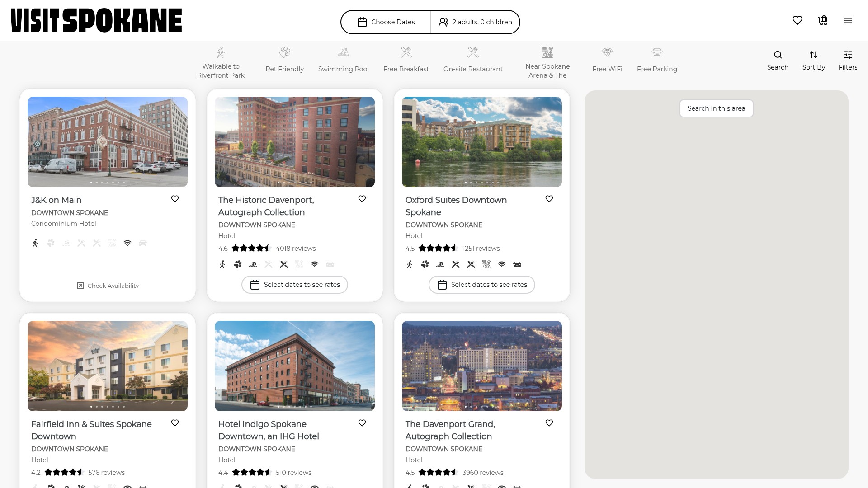Open The Davenport Grand night photo
Image resolution: width=868 pixels, height=488 pixels.
pyautogui.click(x=482, y=366)
